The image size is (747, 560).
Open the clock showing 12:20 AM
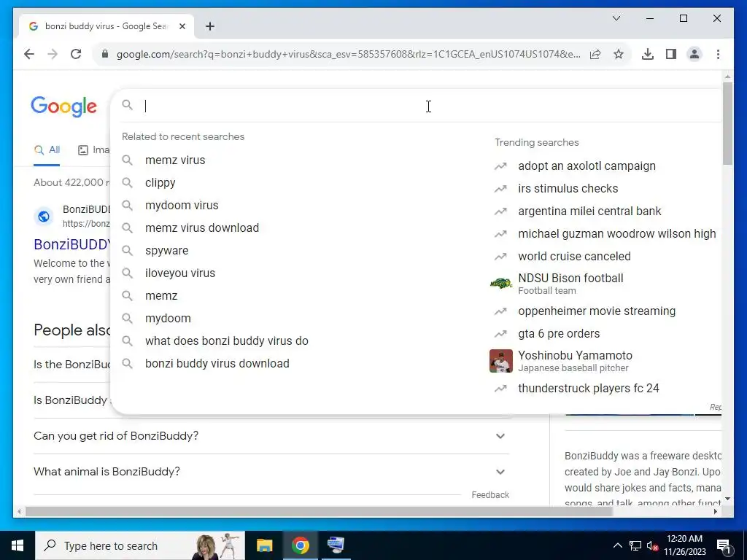point(684,545)
